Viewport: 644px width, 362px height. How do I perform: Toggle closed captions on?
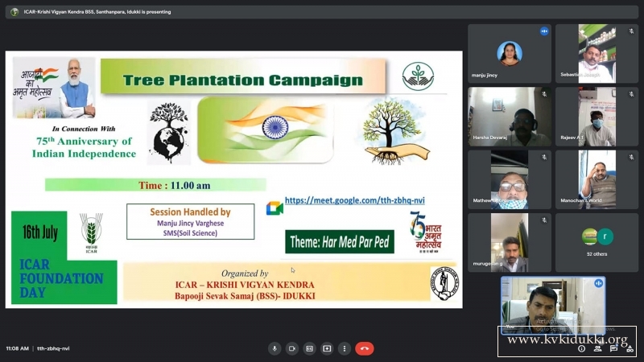(310, 348)
